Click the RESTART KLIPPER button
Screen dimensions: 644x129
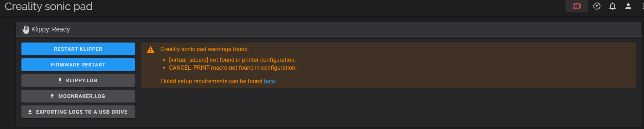[x=78, y=49]
